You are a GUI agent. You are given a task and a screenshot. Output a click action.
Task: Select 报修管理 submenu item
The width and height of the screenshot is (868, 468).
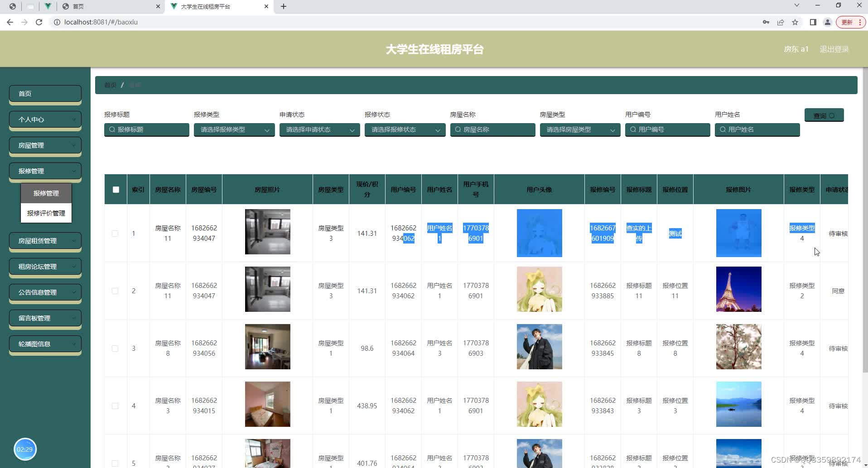(46, 193)
